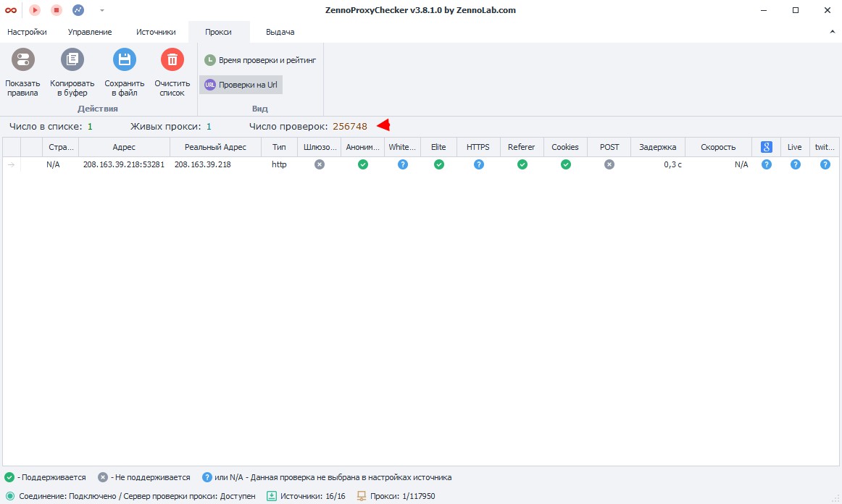The width and height of the screenshot is (842, 504).
Task: Click Показать правила button
Action: [22, 72]
